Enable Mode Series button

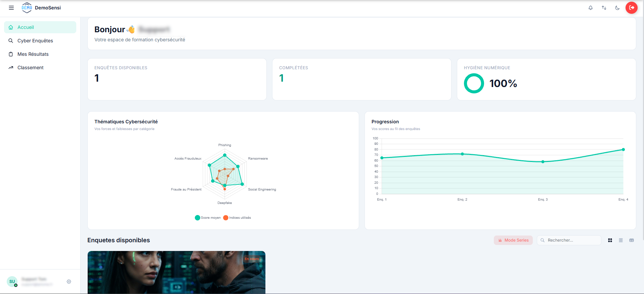click(x=513, y=240)
